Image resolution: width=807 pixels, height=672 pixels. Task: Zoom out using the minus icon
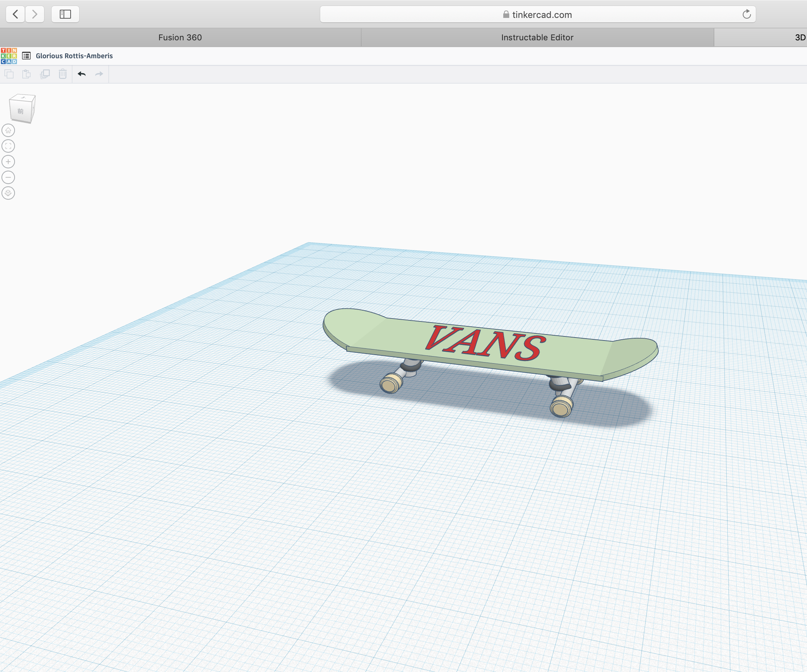8,177
